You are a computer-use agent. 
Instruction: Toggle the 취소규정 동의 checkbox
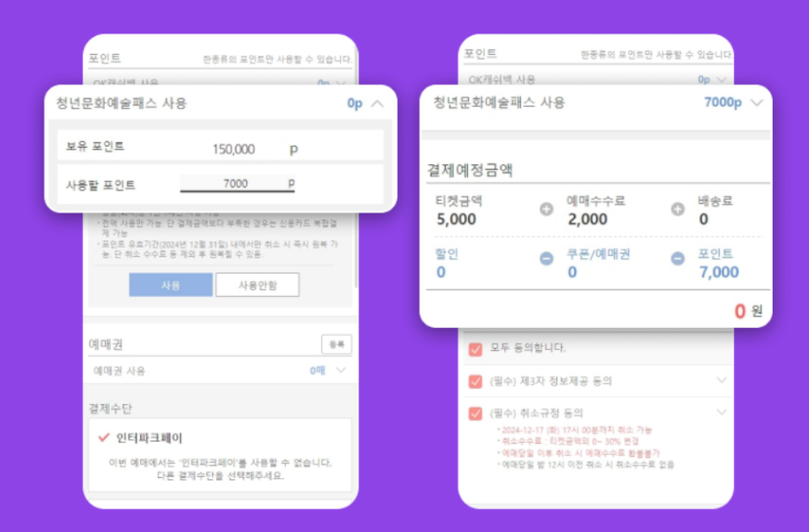click(476, 413)
